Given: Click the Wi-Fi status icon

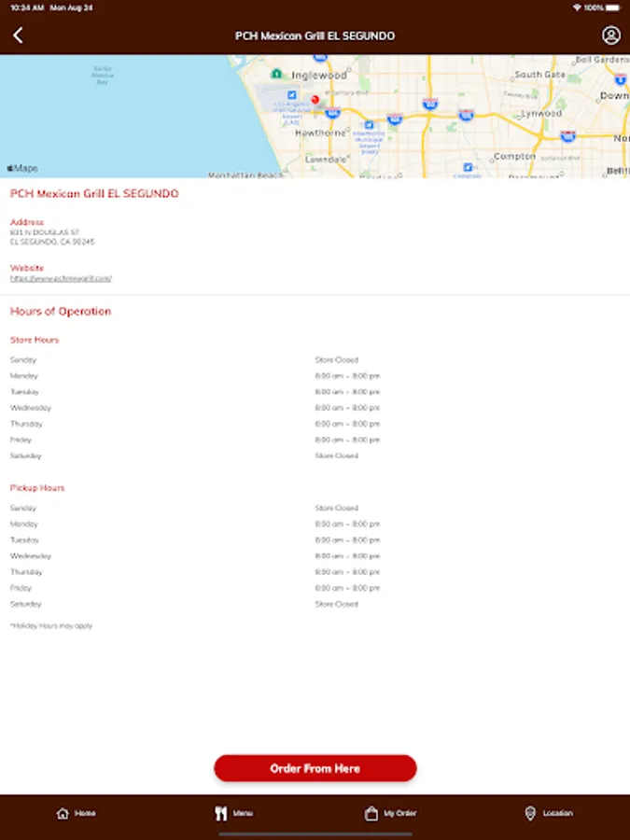Looking at the screenshot, I should [577, 8].
